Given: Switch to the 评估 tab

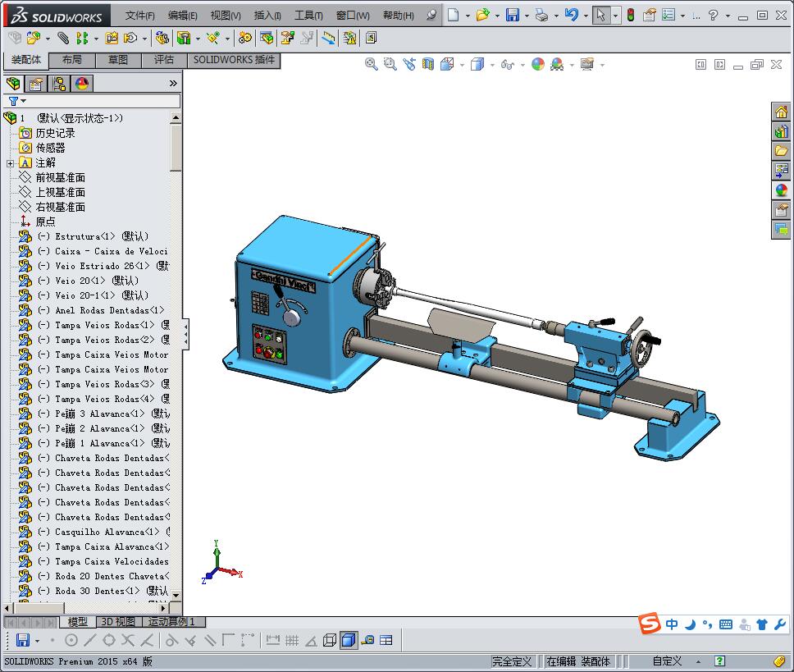Looking at the screenshot, I should 164,60.
